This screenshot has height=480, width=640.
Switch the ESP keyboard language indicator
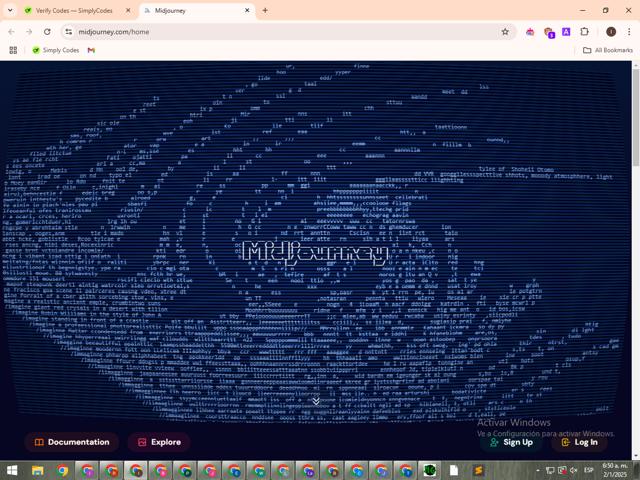coord(589,470)
